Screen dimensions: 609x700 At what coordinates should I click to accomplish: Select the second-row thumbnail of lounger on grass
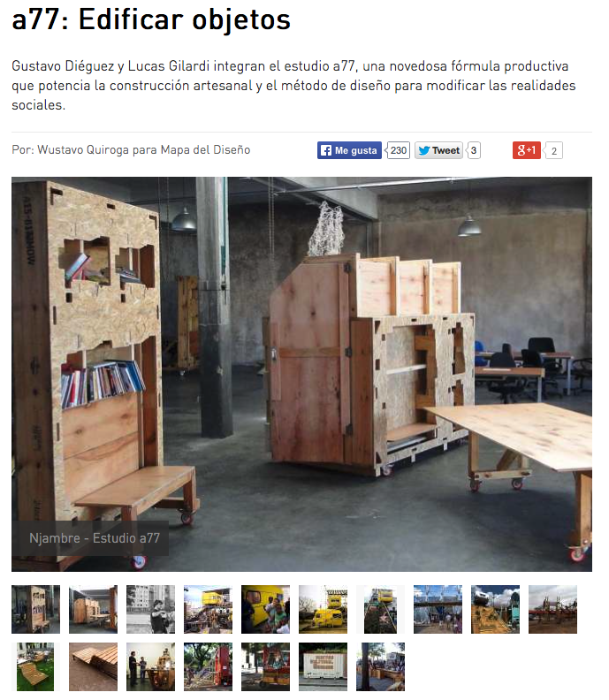pos(35,666)
